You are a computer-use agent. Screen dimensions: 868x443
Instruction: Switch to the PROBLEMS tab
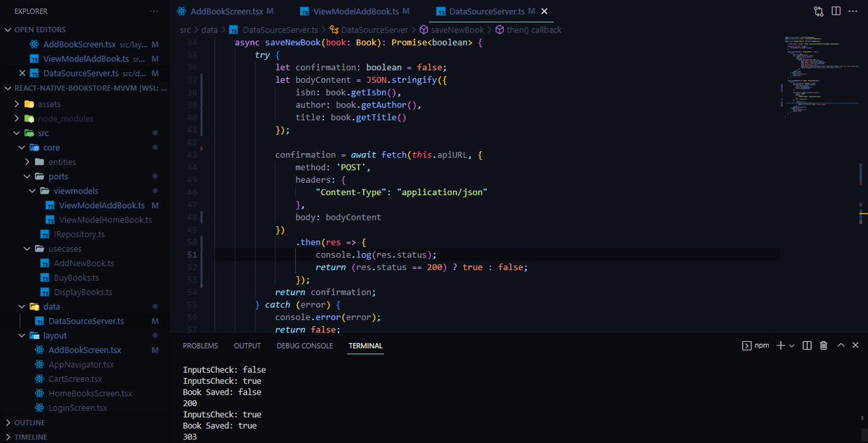click(x=200, y=346)
